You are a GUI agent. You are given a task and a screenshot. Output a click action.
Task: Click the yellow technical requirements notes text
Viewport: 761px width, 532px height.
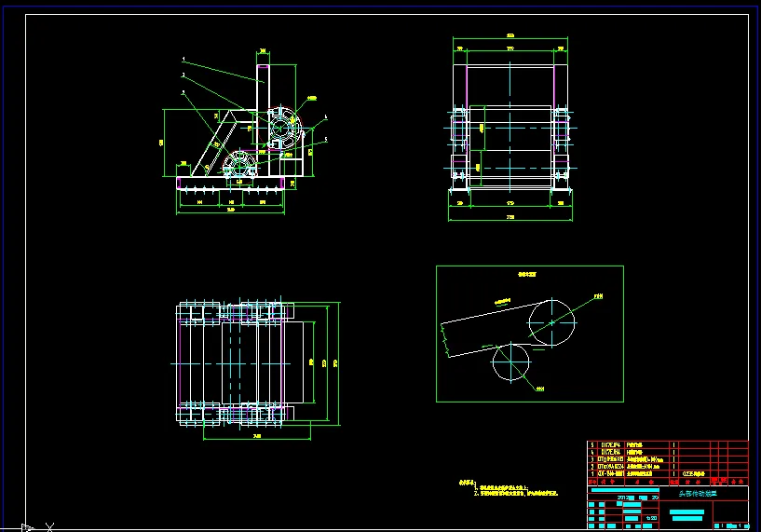(x=509, y=488)
